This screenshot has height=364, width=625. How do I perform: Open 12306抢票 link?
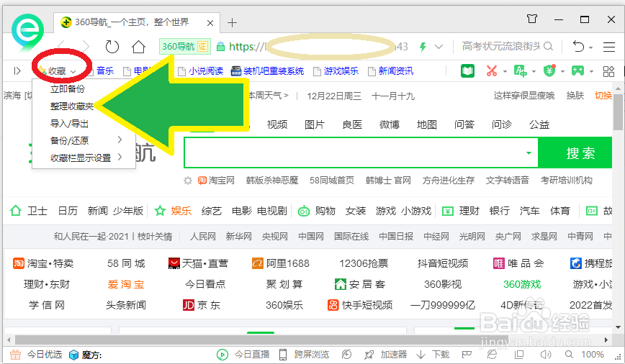tap(364, 263)
